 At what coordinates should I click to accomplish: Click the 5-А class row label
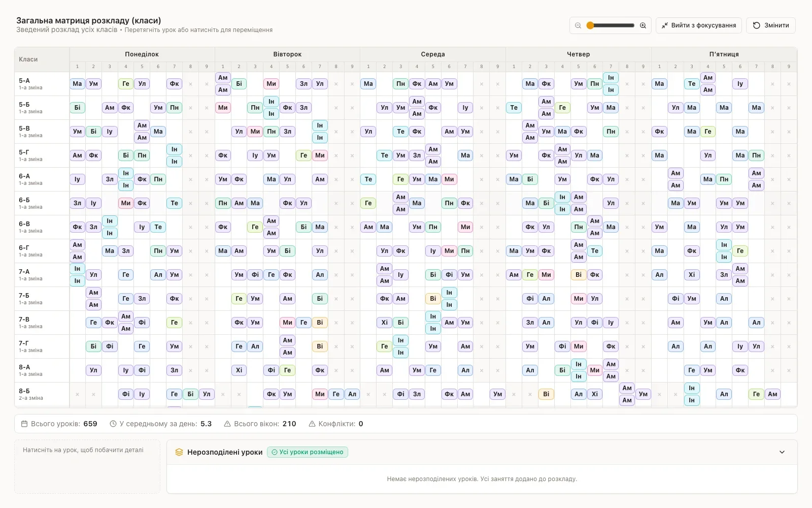(42, 84)
